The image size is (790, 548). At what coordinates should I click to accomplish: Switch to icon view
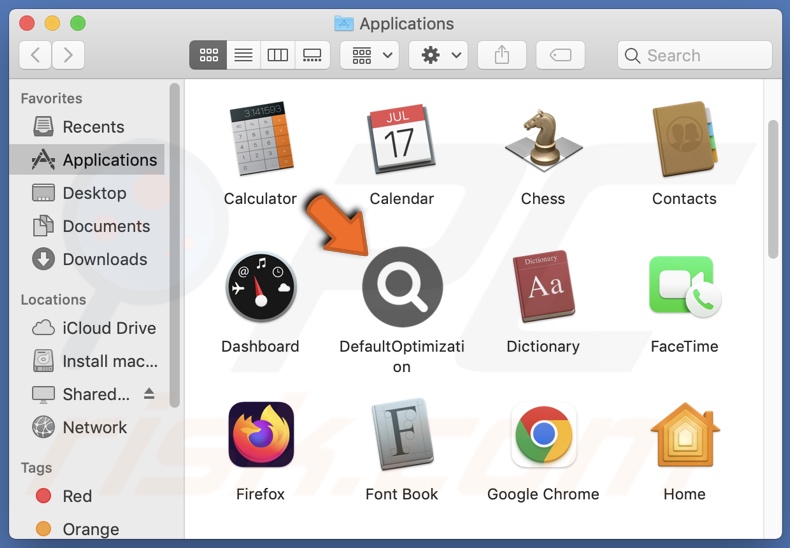click(209, 55)
